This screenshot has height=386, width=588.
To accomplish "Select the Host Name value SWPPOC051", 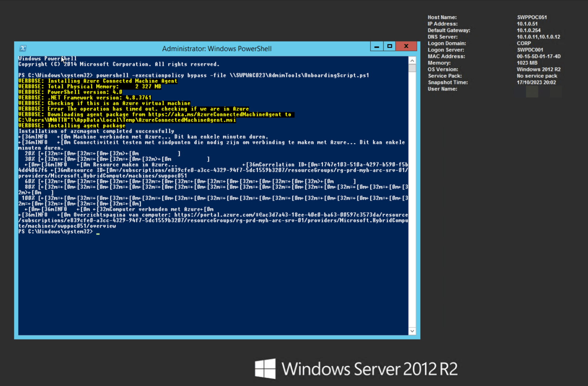I will (532, 17).
